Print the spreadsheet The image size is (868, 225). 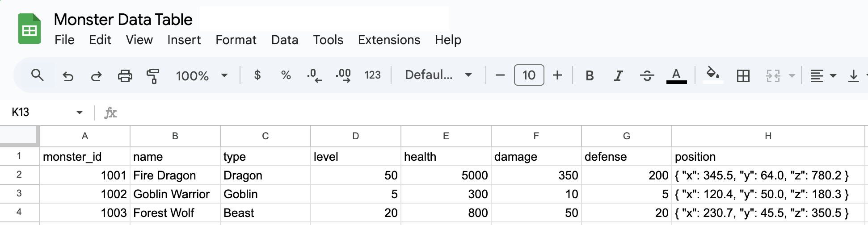[x=125, y=76]
